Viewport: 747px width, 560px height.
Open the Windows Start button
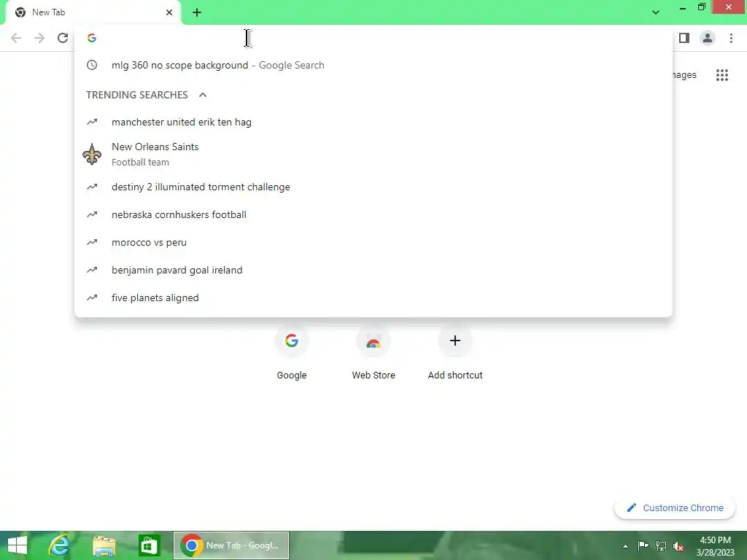click(18, 545)
